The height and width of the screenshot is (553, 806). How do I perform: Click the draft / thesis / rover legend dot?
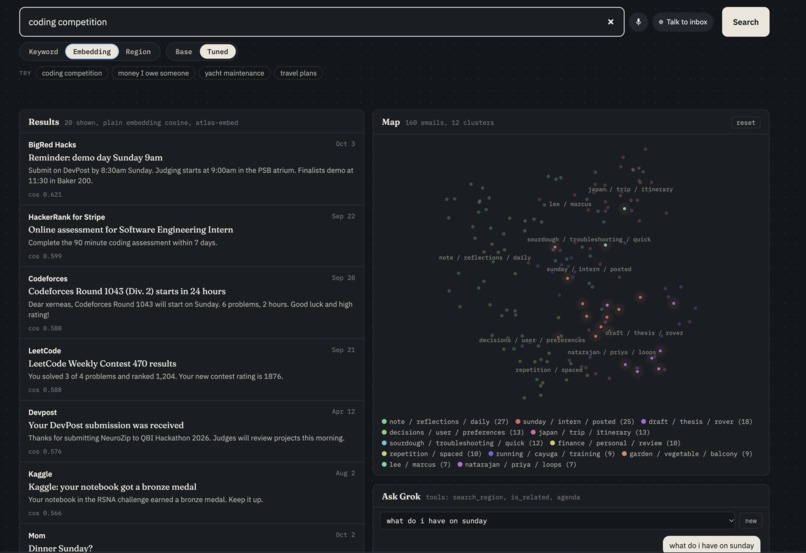[x=643, y=421]
